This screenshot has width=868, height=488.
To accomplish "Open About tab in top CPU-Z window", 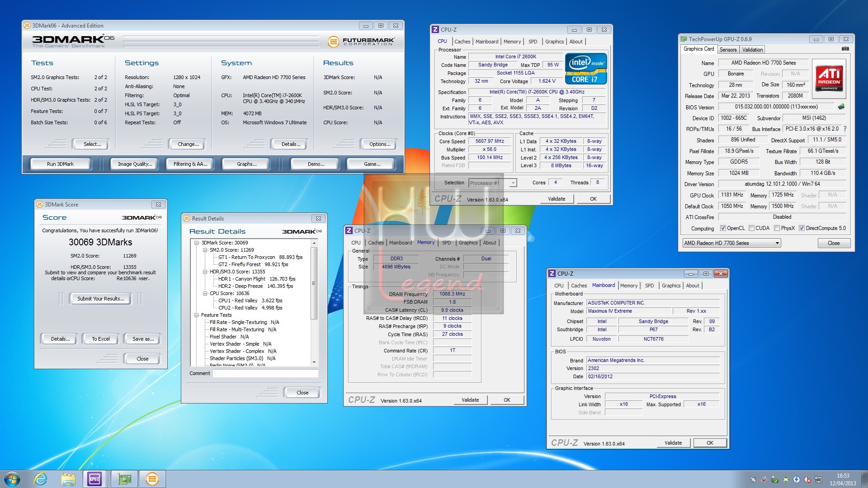I will tap(576, 42).
